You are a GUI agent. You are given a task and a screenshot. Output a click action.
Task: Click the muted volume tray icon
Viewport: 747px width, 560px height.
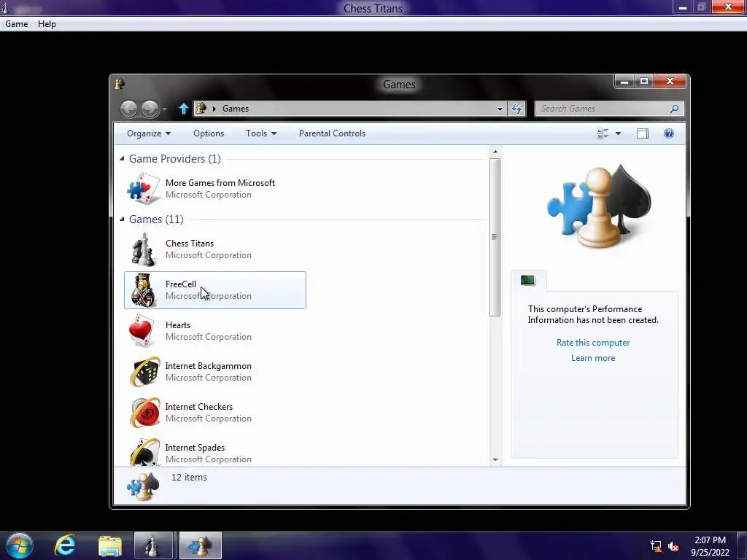point(673,546)
